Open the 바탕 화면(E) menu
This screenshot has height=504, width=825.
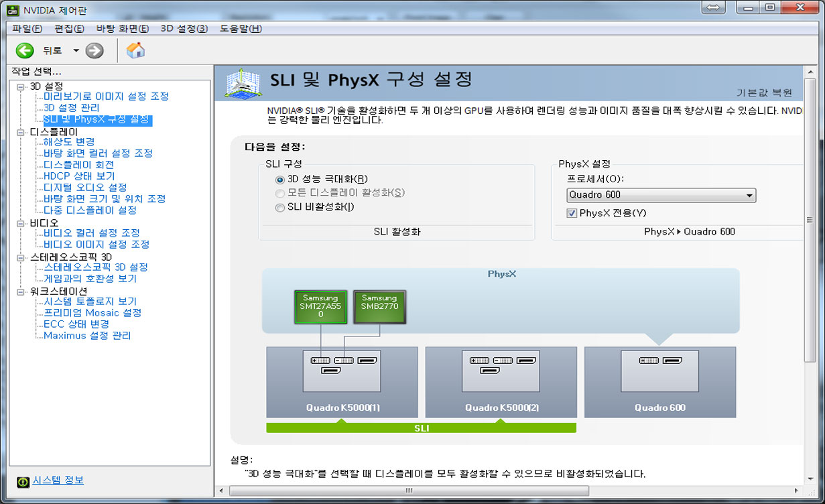pos(123,28)
